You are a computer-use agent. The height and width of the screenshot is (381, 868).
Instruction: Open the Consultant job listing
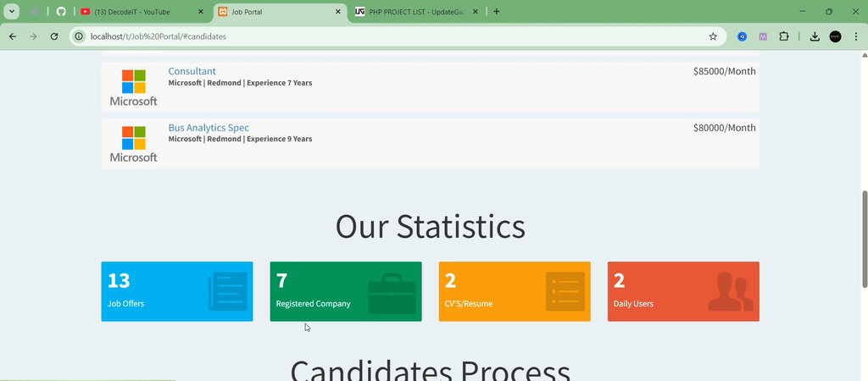(x=192, y=71)
